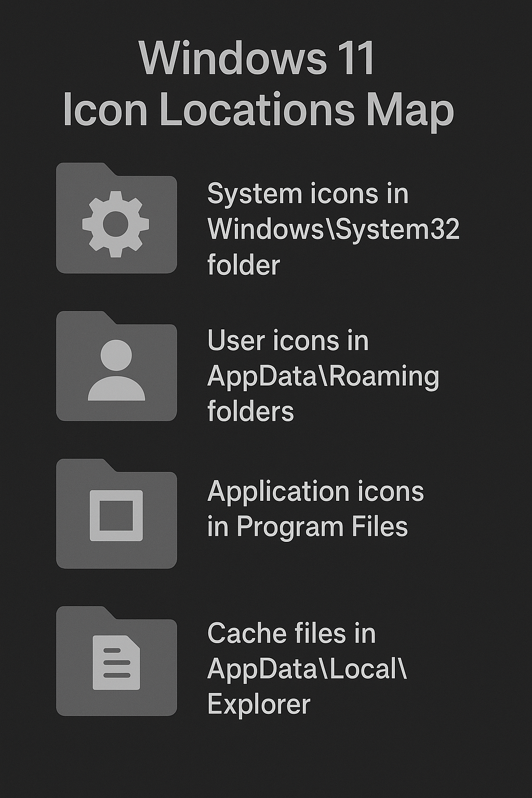Click the word "Explorer" in the cache label
The image size is (532, 798).
coord(259,704)
